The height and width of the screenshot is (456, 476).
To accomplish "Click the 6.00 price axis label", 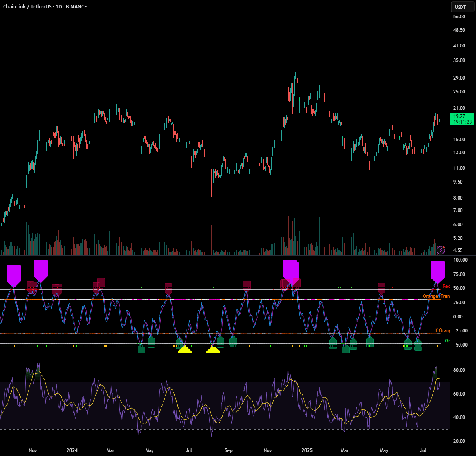I will pos(458,224).
